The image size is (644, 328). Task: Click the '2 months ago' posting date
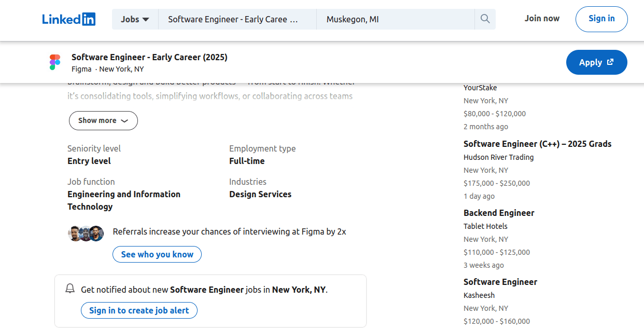click(x=486, y=127)
